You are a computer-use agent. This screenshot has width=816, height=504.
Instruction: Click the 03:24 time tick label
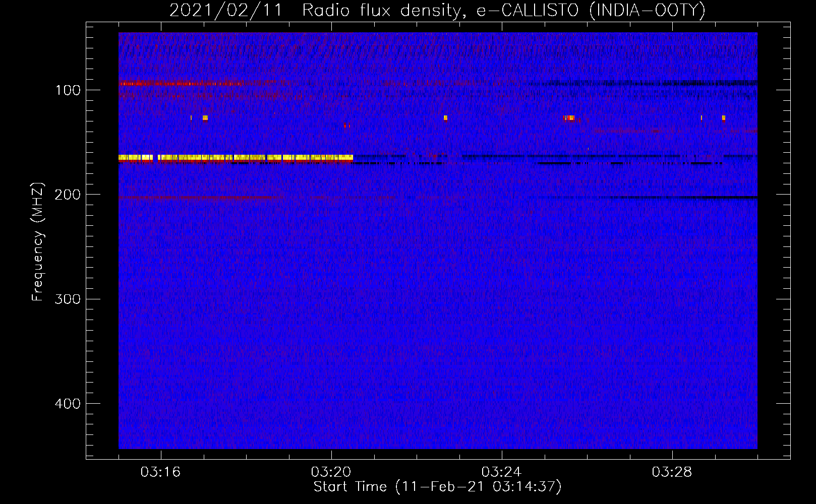click(501, 472)
